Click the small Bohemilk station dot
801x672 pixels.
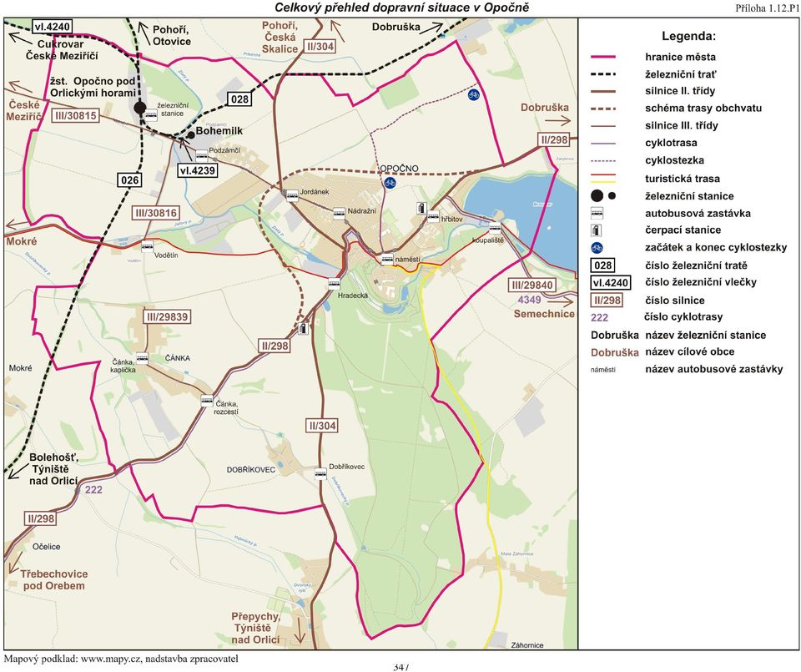190,134
